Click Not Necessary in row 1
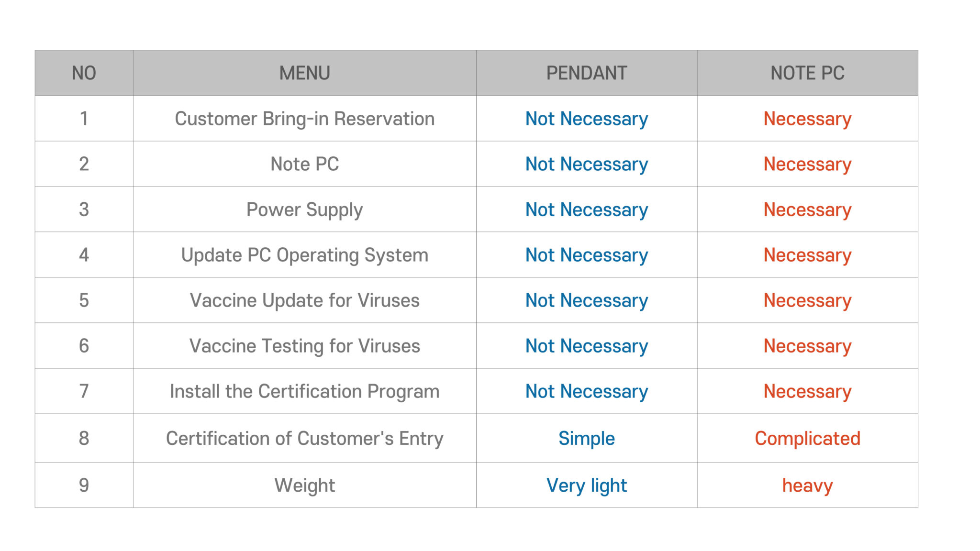980x551 pixels. [587, 119]
